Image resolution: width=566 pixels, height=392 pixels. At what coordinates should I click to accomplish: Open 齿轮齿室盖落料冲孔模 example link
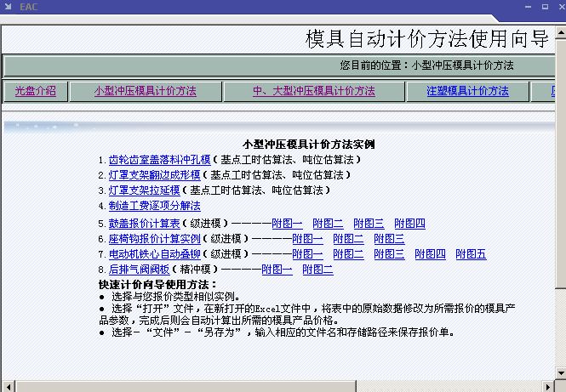(159, 159)
